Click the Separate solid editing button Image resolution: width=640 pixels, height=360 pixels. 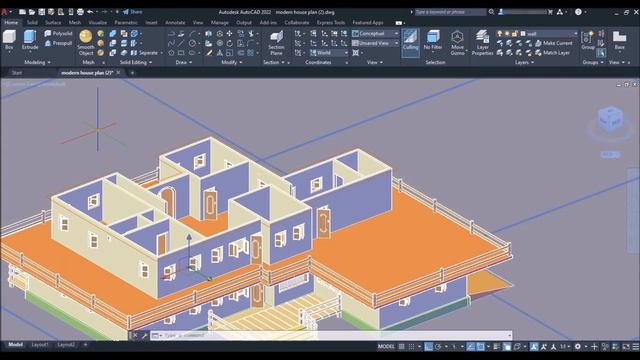[x=144, y=53]
